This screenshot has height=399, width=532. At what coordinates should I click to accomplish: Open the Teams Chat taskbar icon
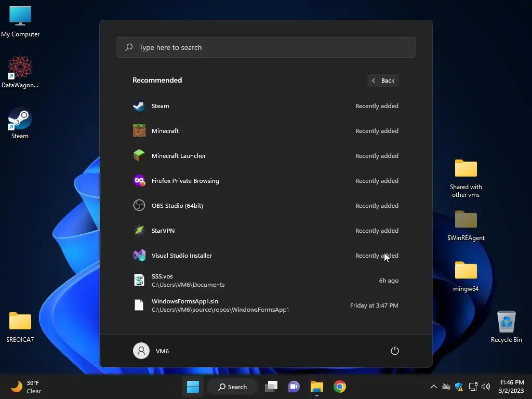click(x=294, y=387)
